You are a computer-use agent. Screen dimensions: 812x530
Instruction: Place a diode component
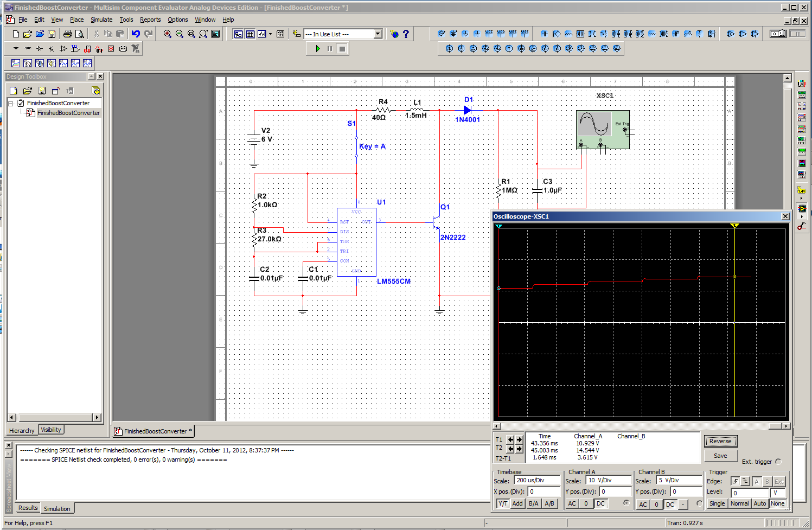[40, 48]
